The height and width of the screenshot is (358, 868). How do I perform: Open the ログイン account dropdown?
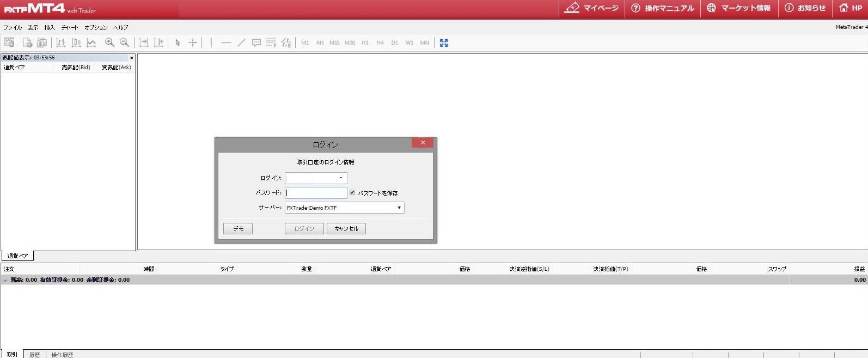[x=341, y=178]
